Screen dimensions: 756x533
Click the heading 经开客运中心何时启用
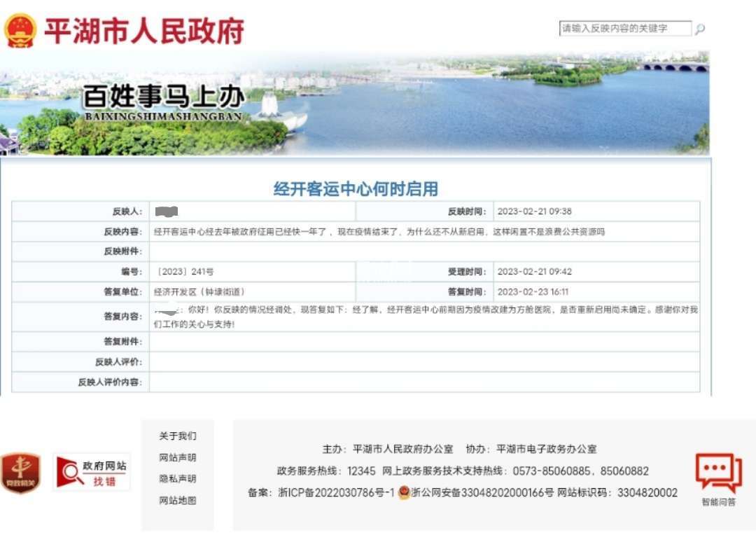356,188
